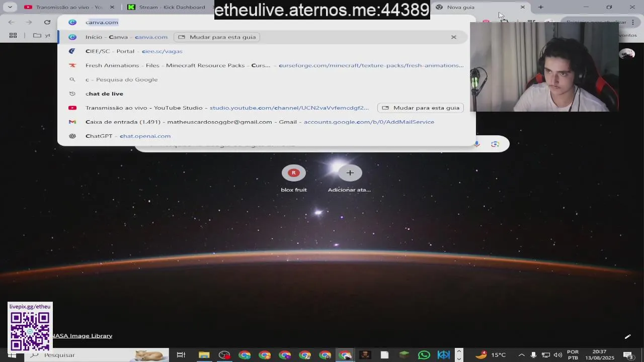644x362 pixels.
Task: Open the weather 15°C widget
Action: (491, 355)
